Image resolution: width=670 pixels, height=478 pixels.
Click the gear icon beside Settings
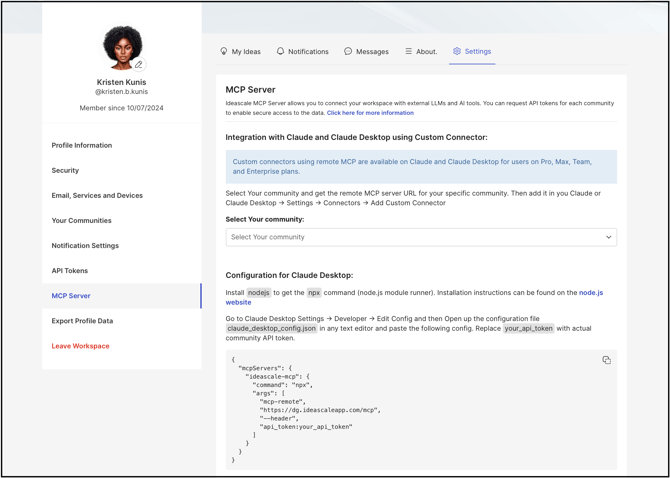click(x=457, y=51)
